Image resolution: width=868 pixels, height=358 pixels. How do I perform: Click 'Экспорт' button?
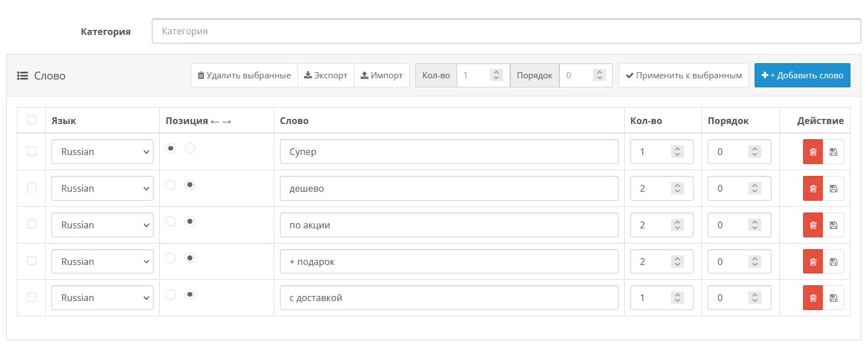(326, 76)
